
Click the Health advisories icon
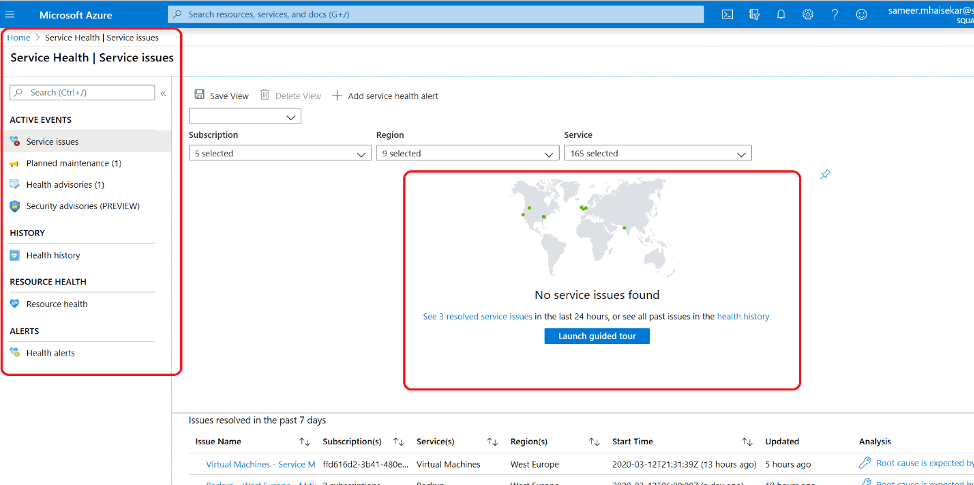(x=15, y=184)
